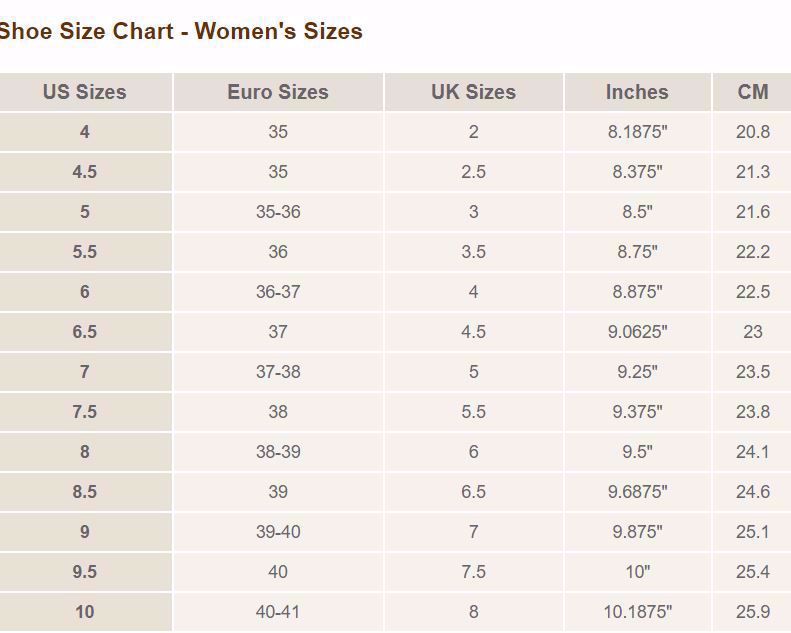791x633 pixels.
Task: Click the 25.9 CM cell
Action: pos(752,612)
